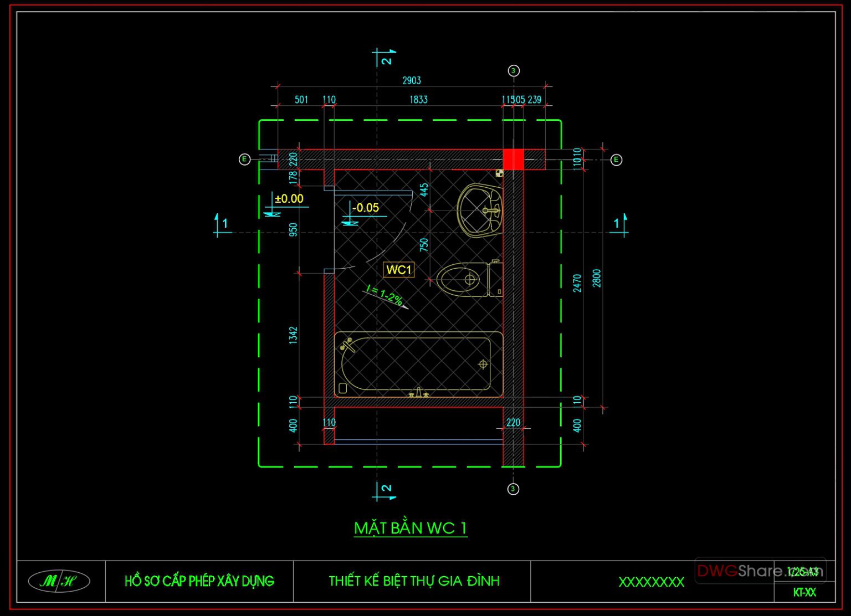
Task: Click the circled grid bubble 3 at bottom
Action: coord(513,488)
